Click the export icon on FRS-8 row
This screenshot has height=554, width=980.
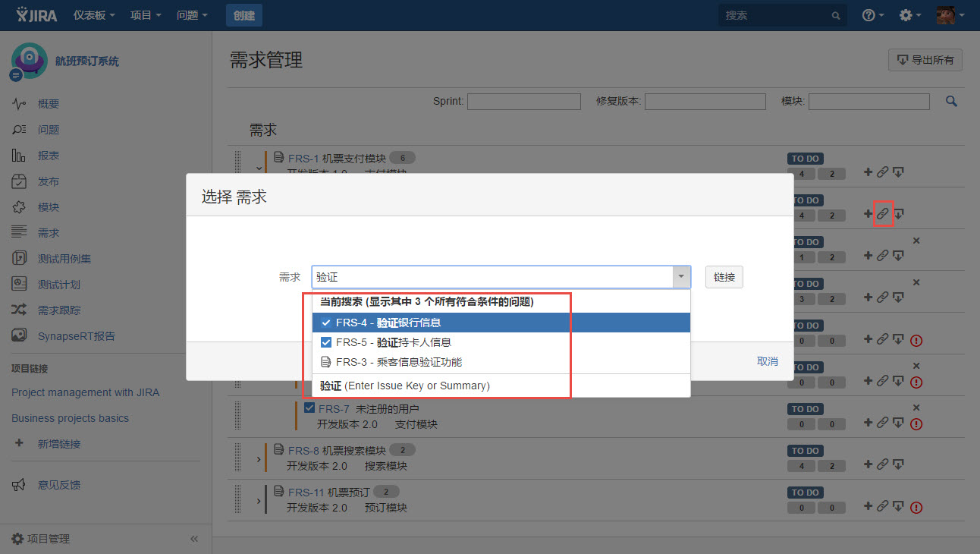click(898, 464)
